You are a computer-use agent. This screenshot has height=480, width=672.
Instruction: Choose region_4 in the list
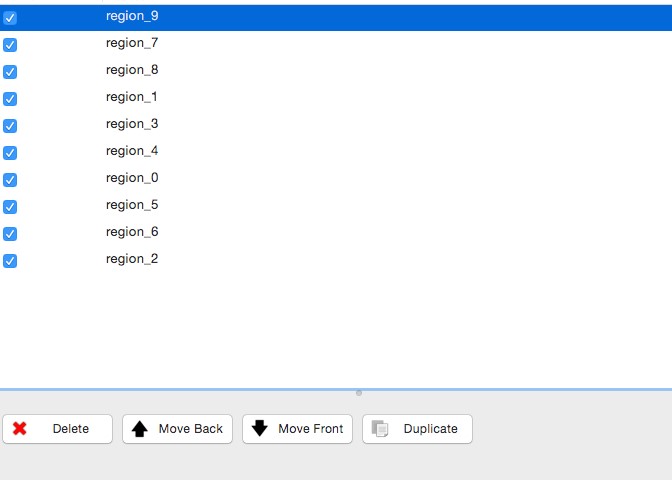132,151
